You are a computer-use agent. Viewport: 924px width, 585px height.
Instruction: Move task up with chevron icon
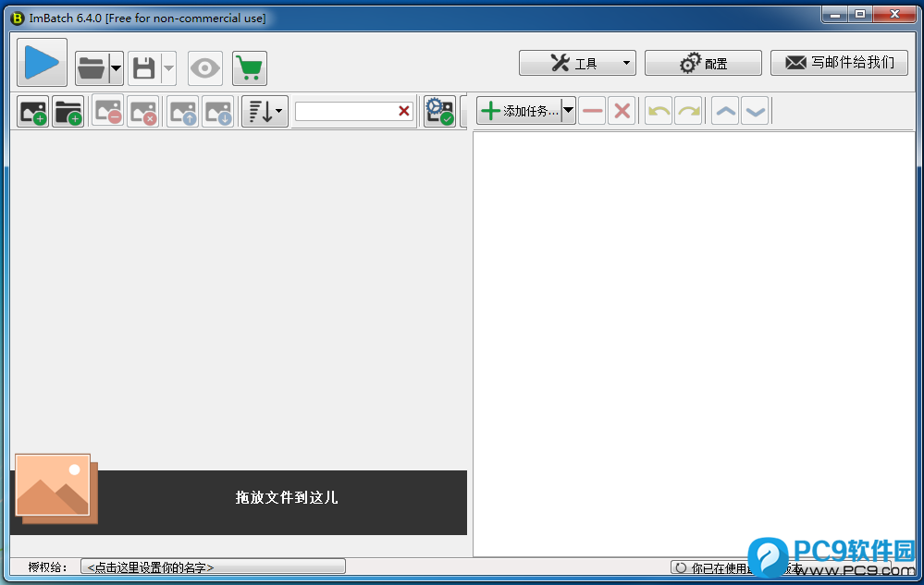point(725,111)
